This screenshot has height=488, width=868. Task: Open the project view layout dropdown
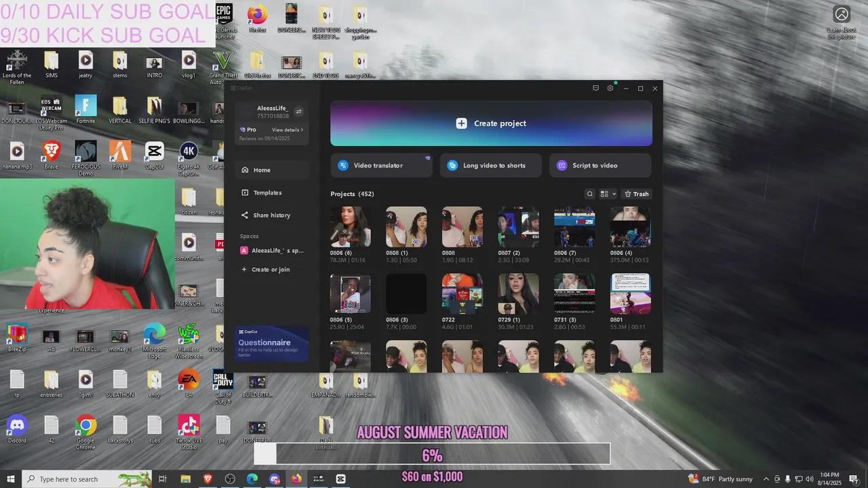pos(608,194)
